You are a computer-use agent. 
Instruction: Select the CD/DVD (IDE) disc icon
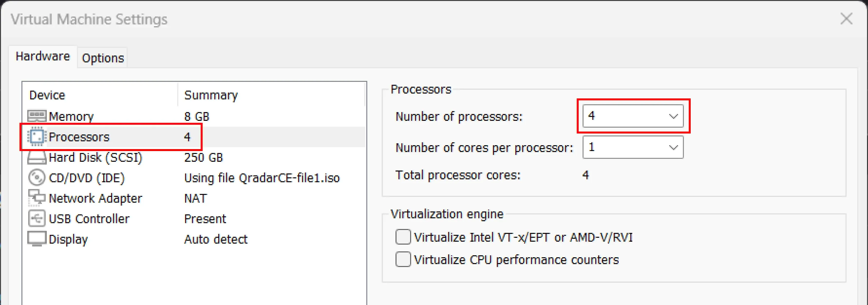click(36, 178)
